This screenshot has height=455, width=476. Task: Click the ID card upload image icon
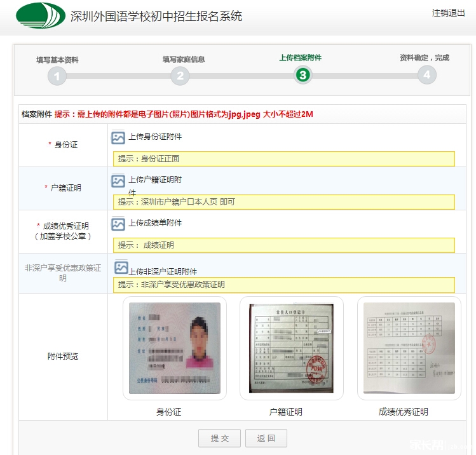tap(118, 137)
